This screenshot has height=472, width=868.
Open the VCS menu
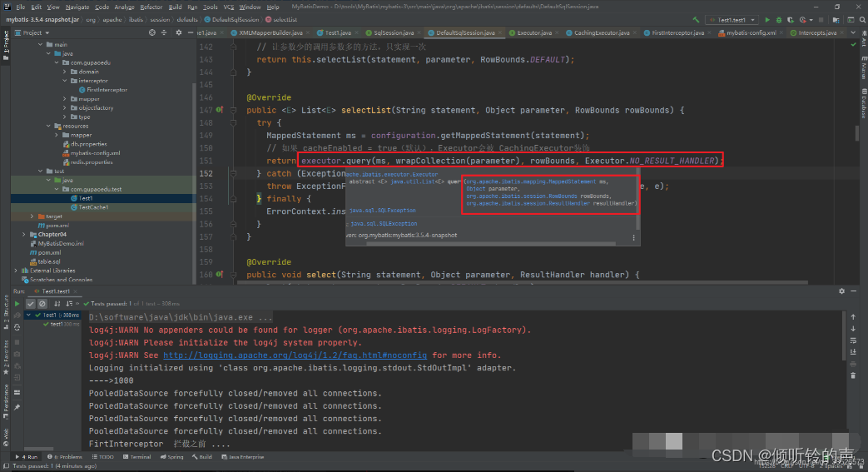(228, 7)
